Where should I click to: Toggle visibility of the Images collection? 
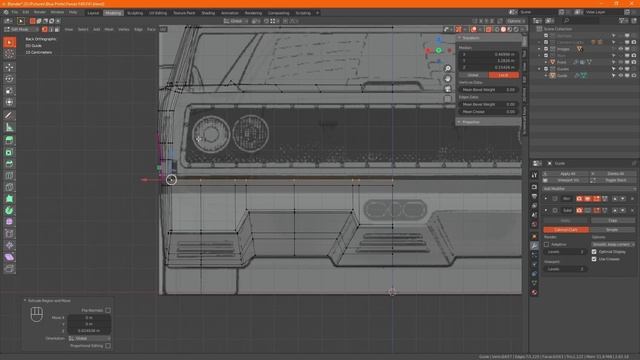(620, 49)
